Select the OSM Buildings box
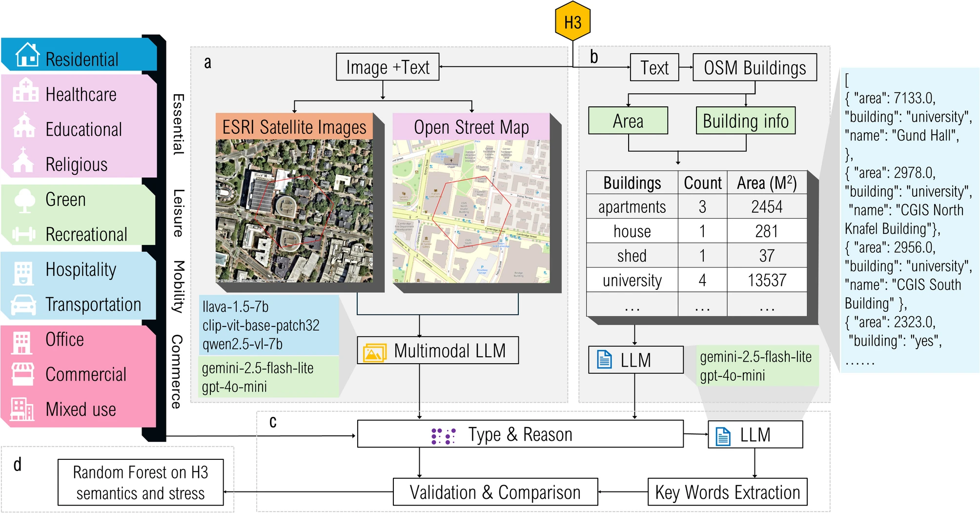The image size is (980, 513). (x=755, y=68)
